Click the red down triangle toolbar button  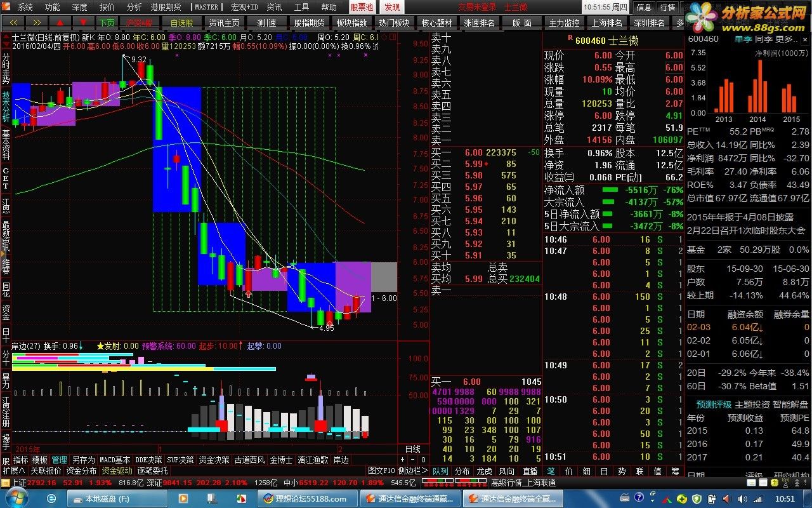point(83,22)
